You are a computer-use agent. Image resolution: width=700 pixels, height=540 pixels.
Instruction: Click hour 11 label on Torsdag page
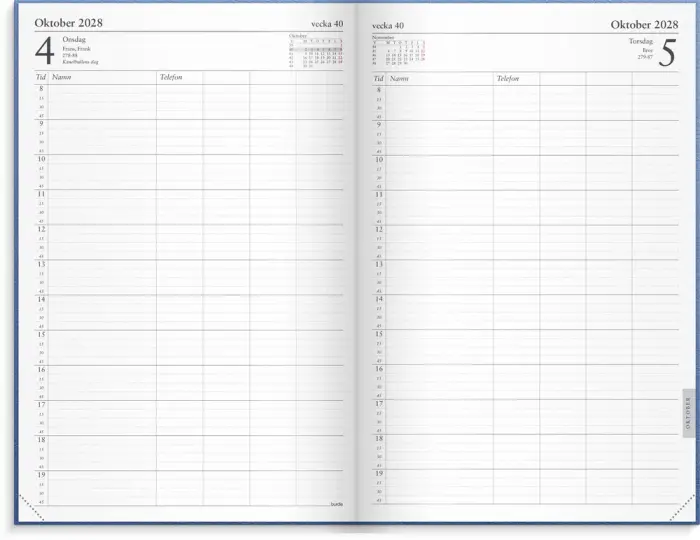click(x=379, y=194)
